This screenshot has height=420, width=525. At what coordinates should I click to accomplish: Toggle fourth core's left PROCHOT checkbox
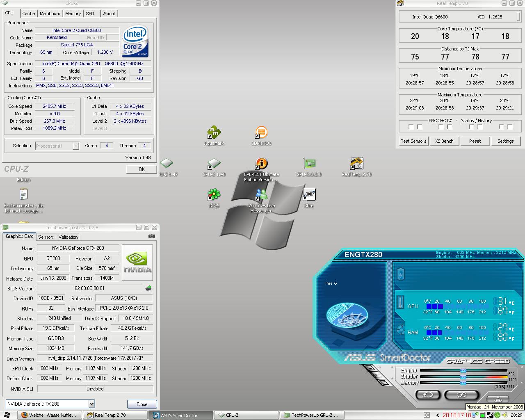pos(501,127)
